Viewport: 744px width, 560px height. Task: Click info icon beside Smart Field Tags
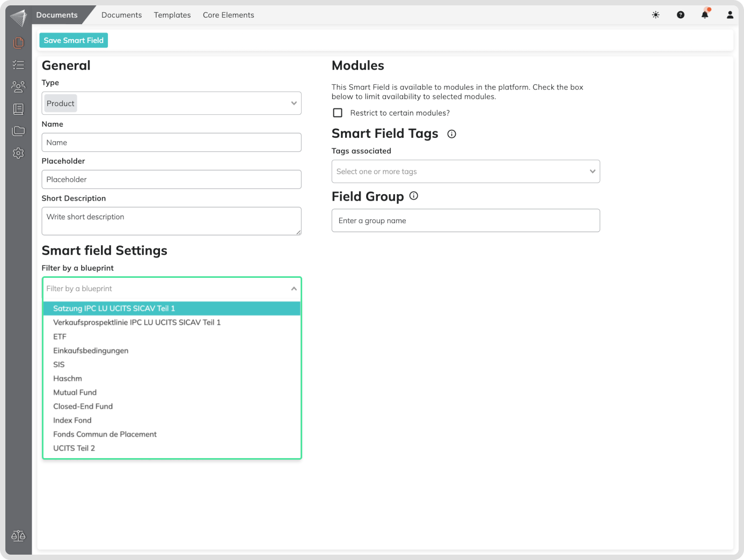tap(451, 134)
